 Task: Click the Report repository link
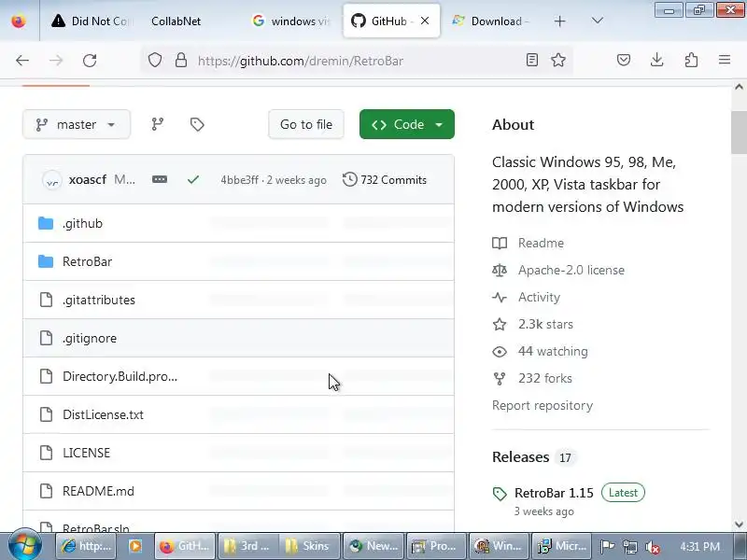[543, 405]
